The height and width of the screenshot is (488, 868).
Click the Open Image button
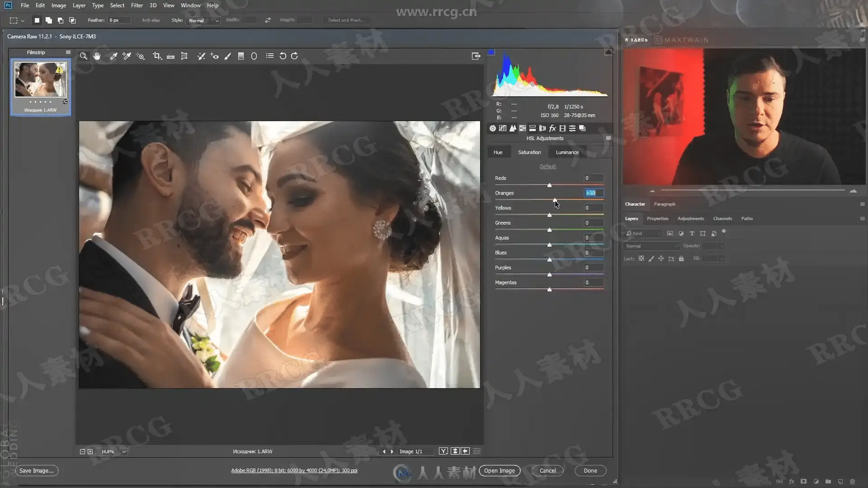click(499, 470)
